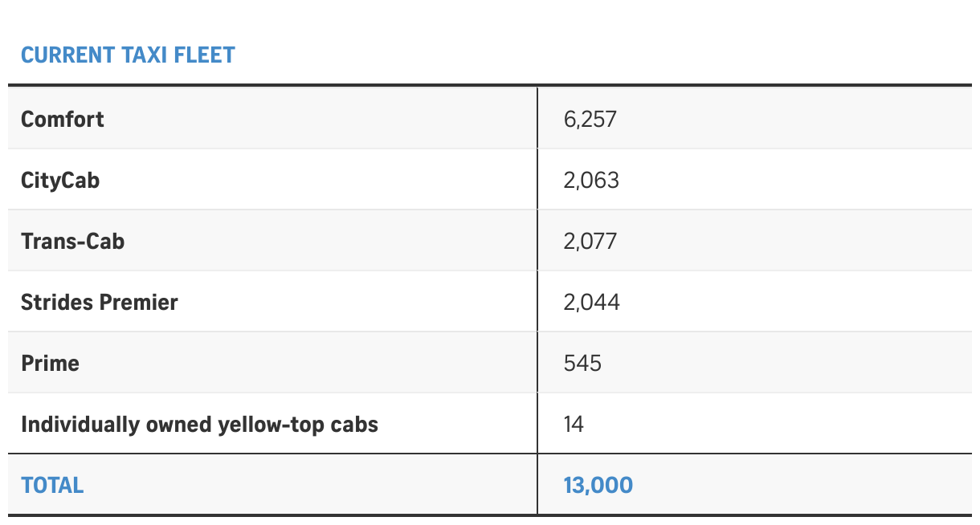The height and width of the screenshot is (525, 980).
Task: Select the CityCab row label
Action: (60, 181)
